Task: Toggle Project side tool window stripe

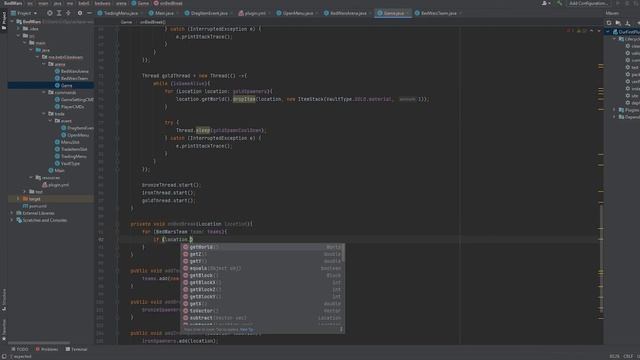Action: [x=4, y=20]
